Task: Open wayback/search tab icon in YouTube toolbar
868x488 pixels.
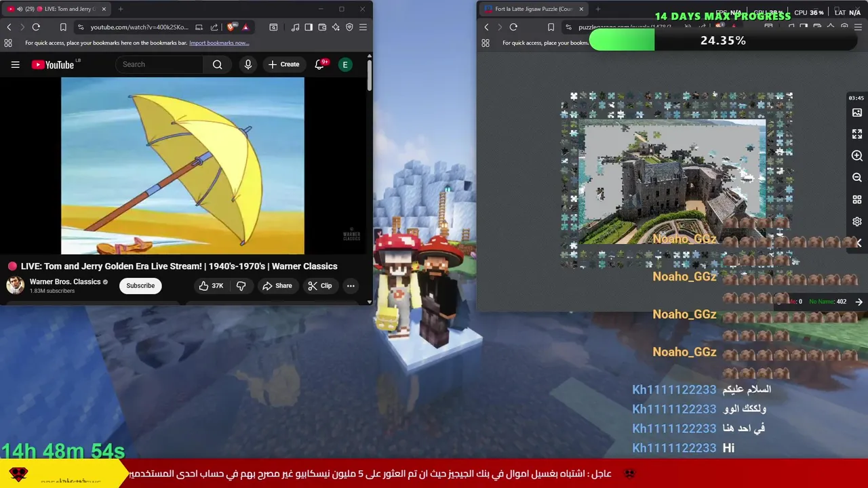Action: [273, 27]
